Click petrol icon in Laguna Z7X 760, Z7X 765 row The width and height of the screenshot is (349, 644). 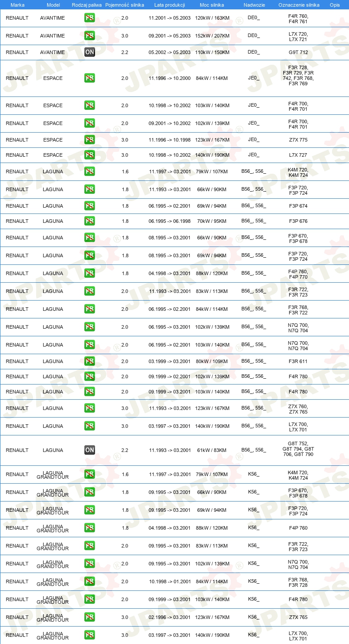coord(90,408)
